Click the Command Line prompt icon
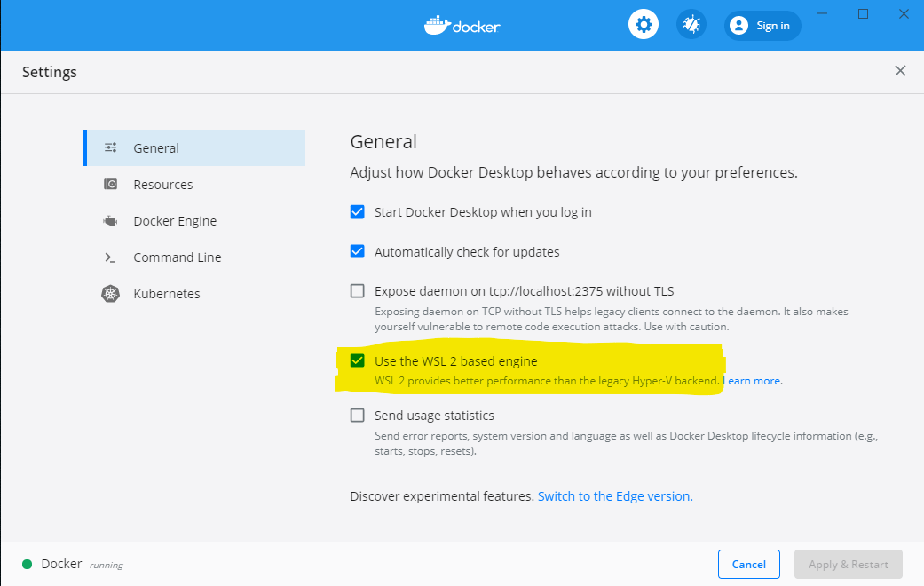The image size is (924, 586). (x=110, y=257)
